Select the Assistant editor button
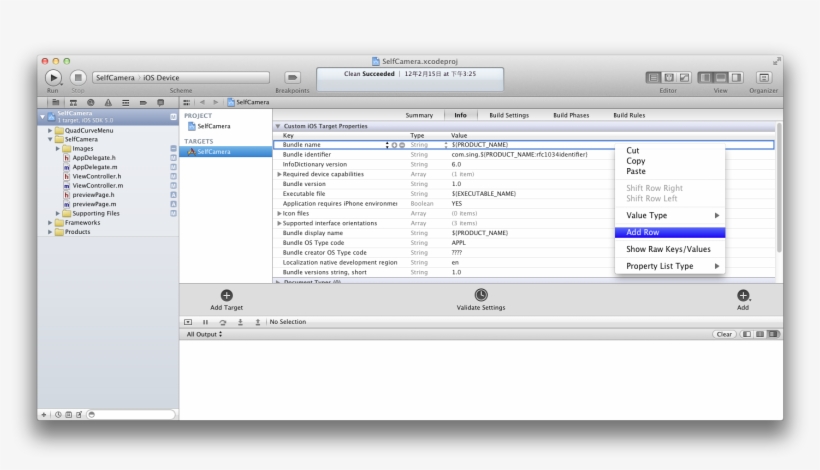820x470 pixels. point(669,77)
